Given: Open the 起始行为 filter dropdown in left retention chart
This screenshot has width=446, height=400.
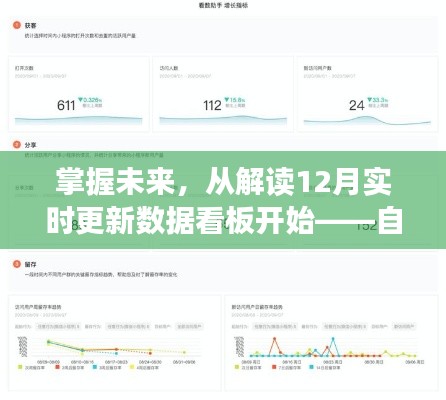Looking at the screenshot, I should tap(59, 326).
